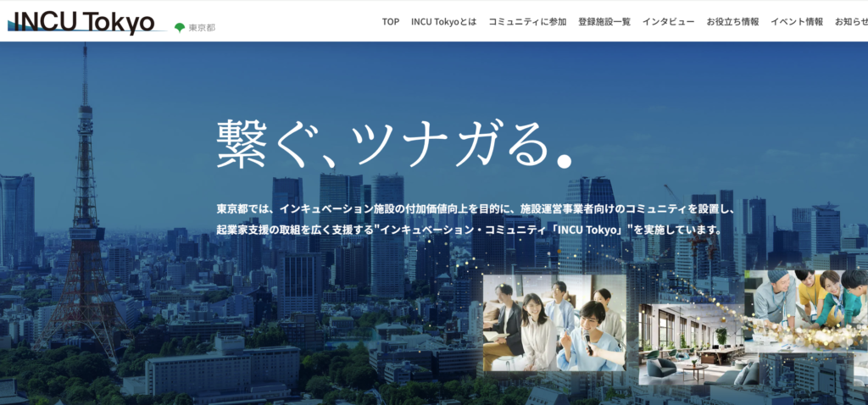
Task: Open the INCU Tokyoとは page
Action: tap(443, 21)
